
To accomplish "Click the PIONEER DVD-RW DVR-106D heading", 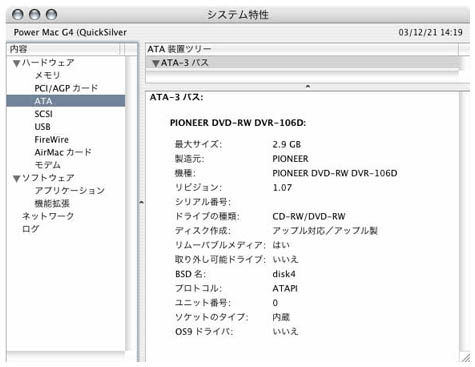I will click(x=238, y=123).
